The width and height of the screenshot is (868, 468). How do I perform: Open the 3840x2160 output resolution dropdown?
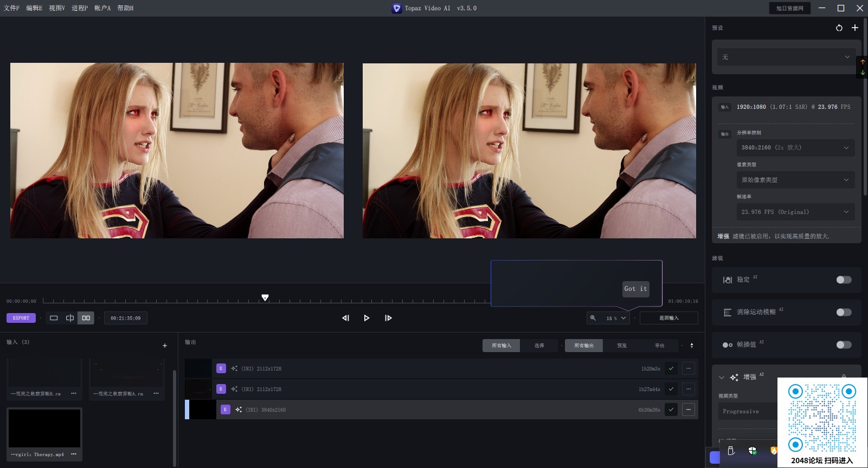click(x=795, y=147)
